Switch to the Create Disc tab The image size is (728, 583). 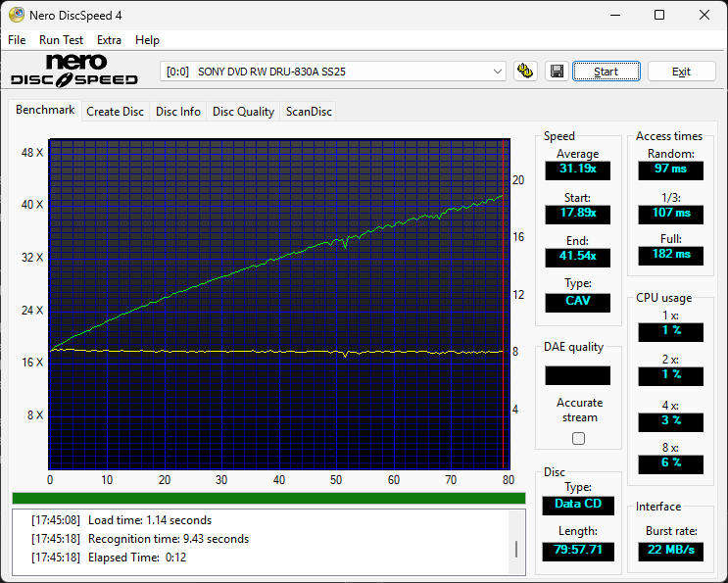pyautogui.click(x=115, y=112)
